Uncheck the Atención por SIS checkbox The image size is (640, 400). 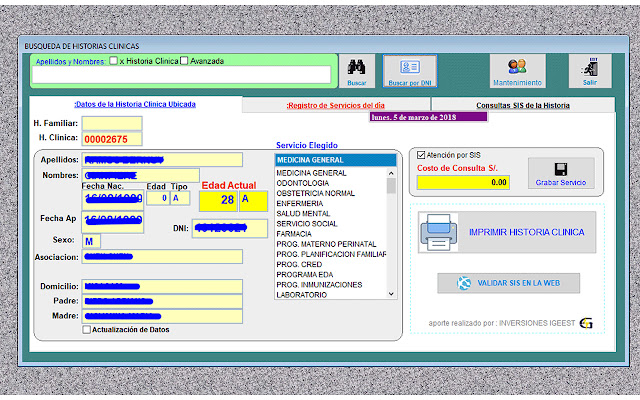421,155
